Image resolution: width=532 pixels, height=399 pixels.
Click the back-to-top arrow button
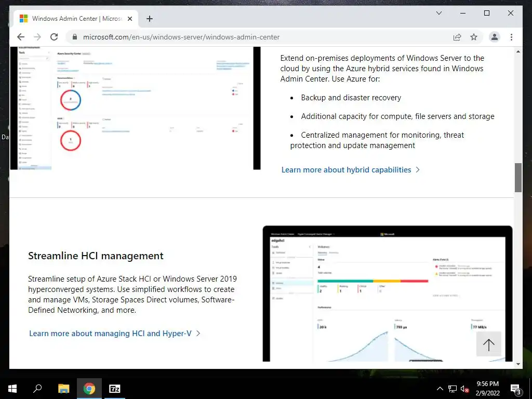point(488,344)
